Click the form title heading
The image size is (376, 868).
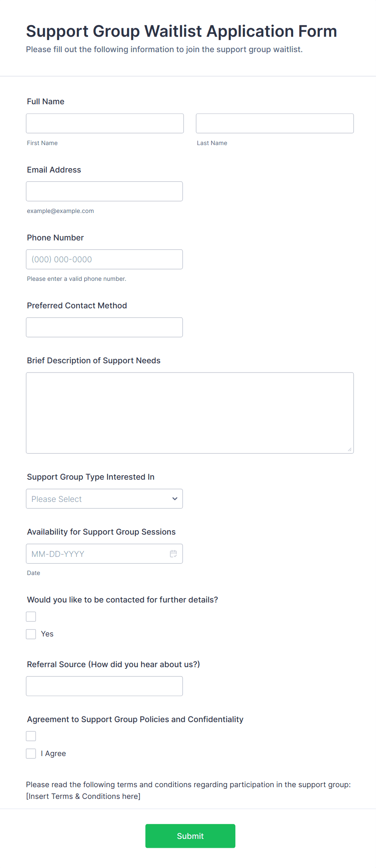pyautogui.click(x=182, y=31)
